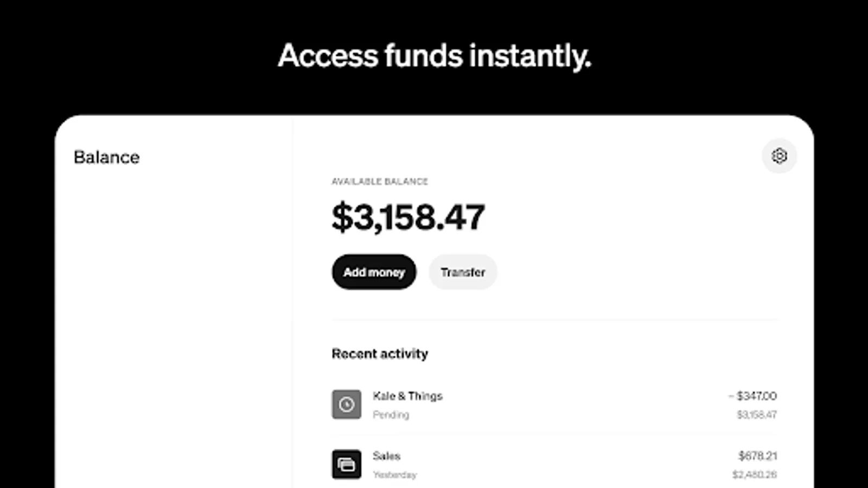Open the Kale & Things transaction

point(407,396)
